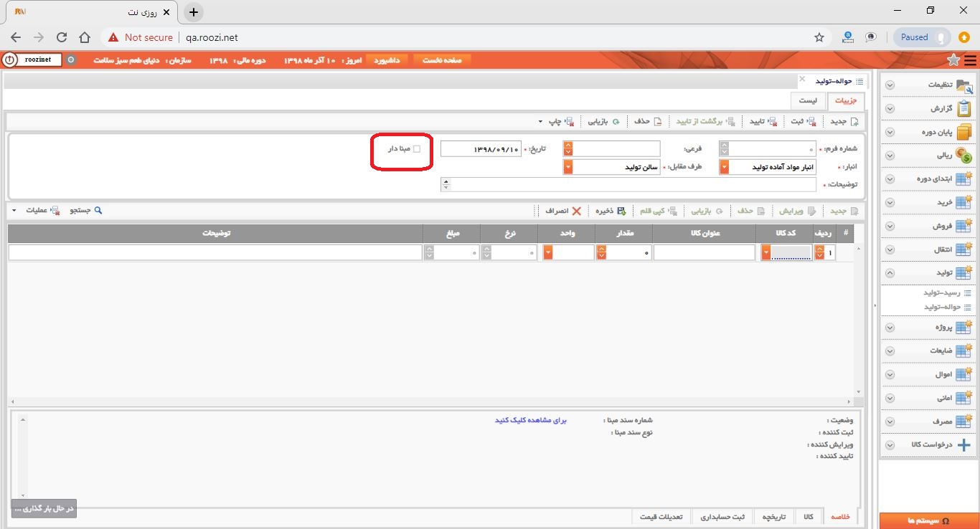Click the تایید (confirm) toolbar button
980x529 pixels.
tap(764, 121)
